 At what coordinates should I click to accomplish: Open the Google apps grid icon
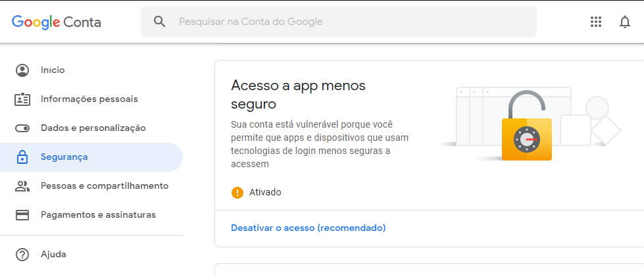595,22
